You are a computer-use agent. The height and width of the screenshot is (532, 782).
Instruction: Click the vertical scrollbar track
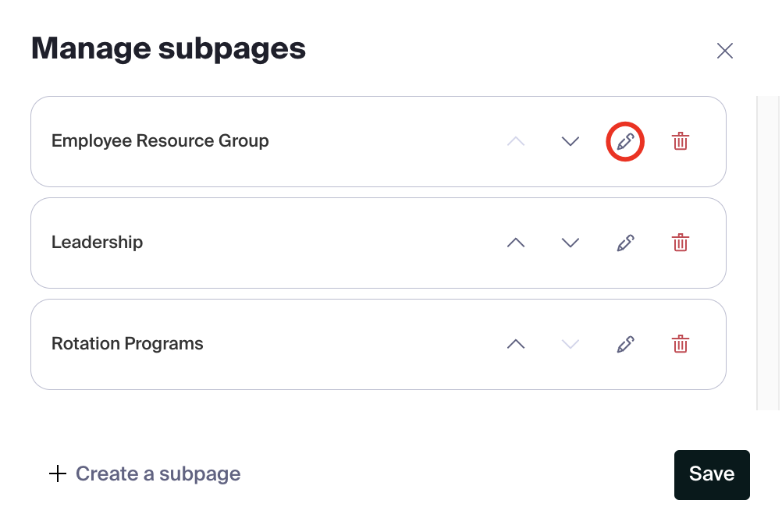pos(768,253)
